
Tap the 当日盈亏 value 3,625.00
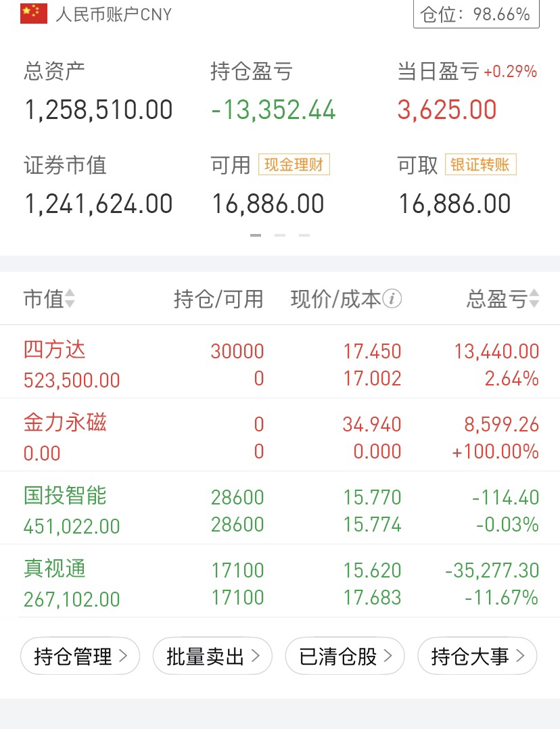447,110
